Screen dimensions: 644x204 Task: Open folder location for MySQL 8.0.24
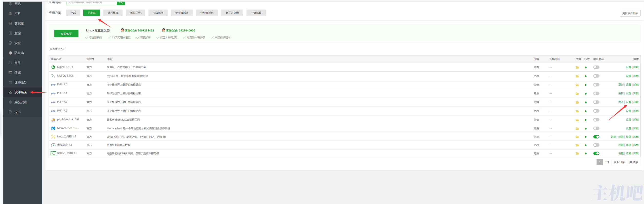pyautogui.click(x=577, y=76)
